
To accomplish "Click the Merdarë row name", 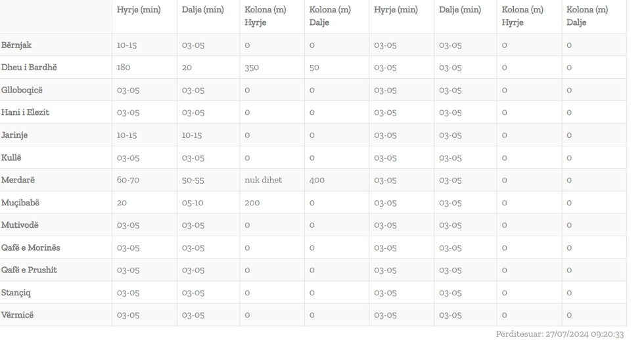I will [18, 180].
